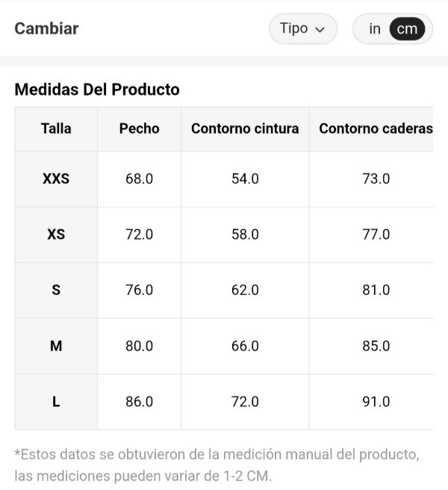Image resolution: width=448 pixels, height=490 pixels.
Task: Choose the L size row
Action: [56, 402]
